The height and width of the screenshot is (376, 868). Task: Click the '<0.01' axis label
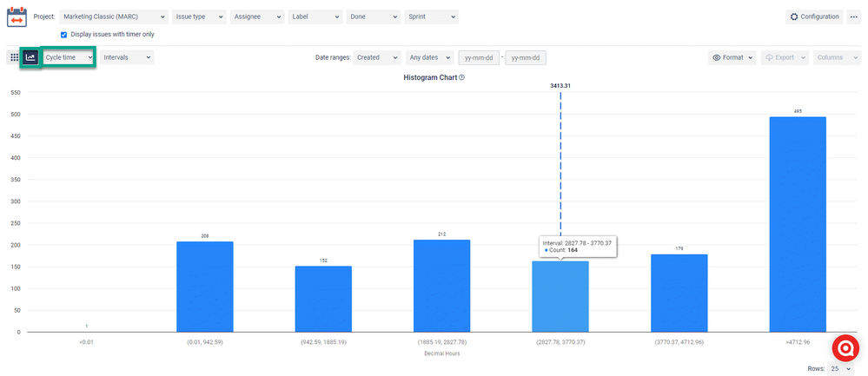(x=86, y=342)
